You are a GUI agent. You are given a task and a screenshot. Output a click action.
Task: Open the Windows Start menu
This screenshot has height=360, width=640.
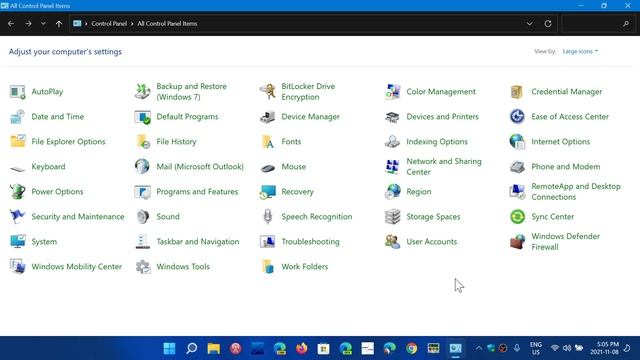(169, 348)
